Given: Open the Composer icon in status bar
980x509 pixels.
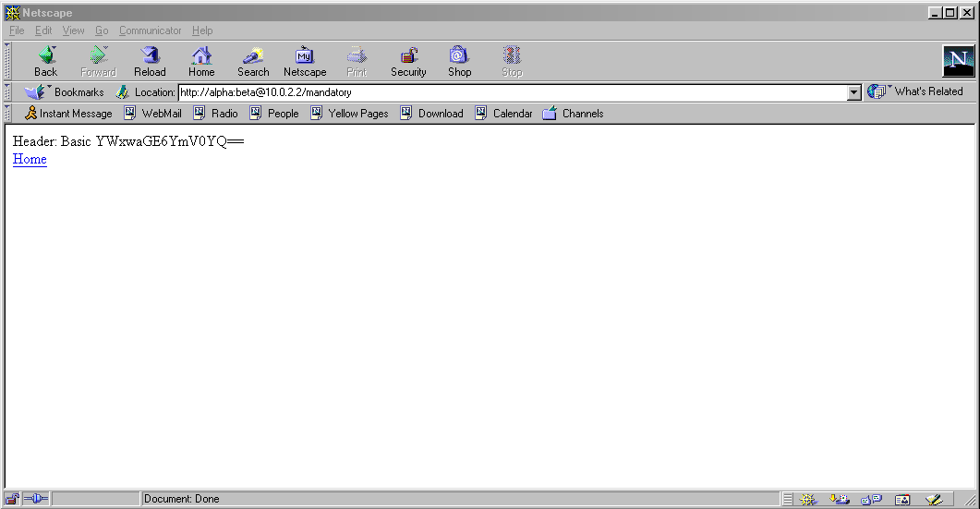Looking at the screenshot, I should tap(934, 499).
